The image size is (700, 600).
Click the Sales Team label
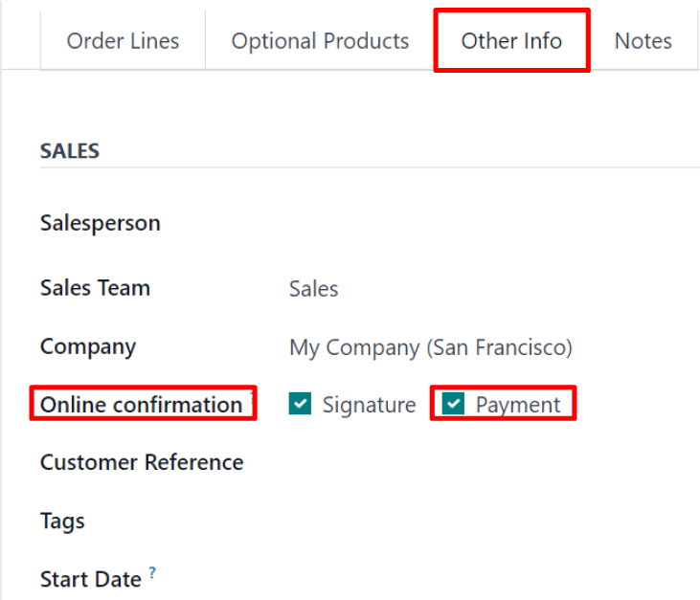pos(95,288)
